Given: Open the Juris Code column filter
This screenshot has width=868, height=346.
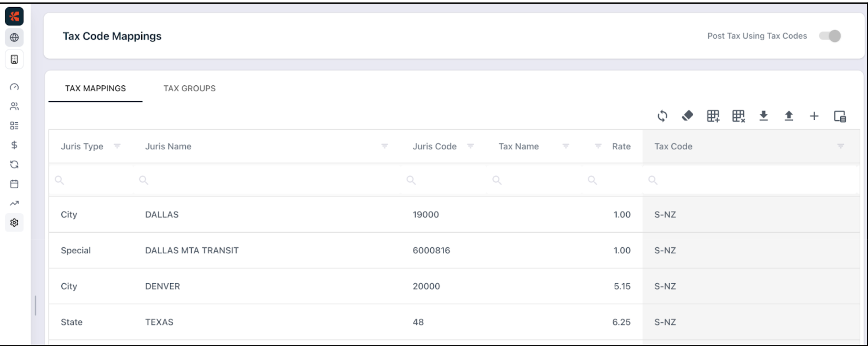Looking at the screenshot, I should 470,146.
